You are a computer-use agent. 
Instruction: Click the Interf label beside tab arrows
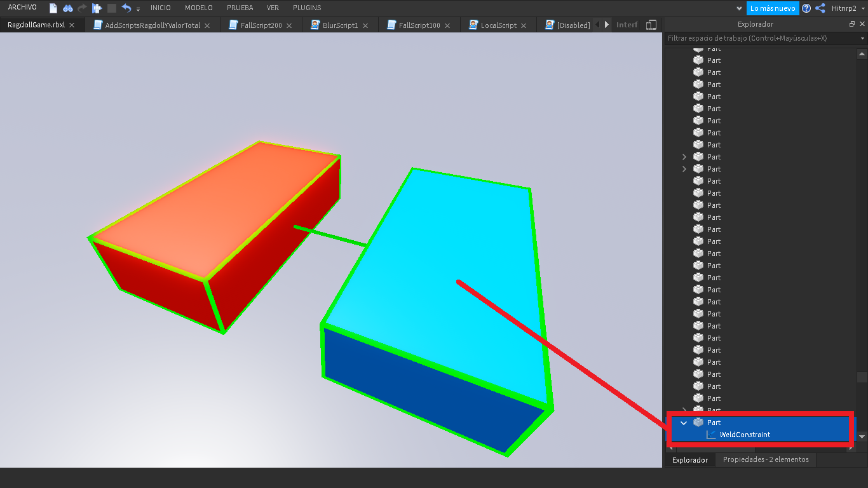(x=627, y=25)
